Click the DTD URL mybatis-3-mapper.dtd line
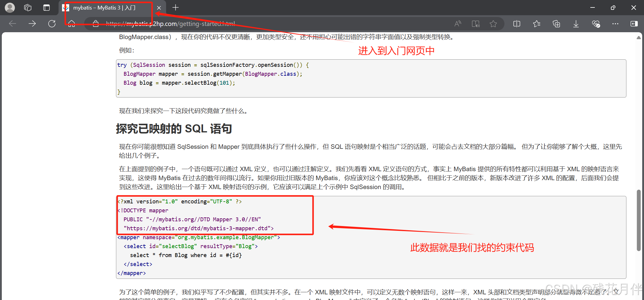 [x=199, y=228]
